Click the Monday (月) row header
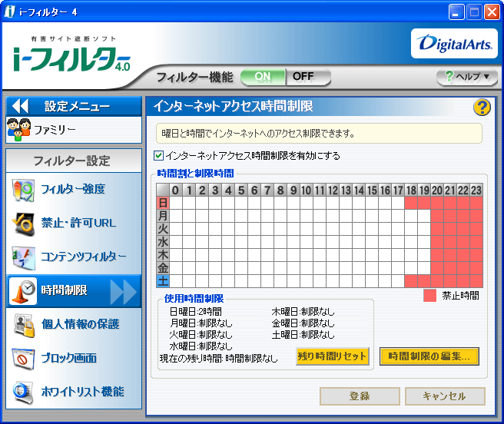 click(163, 216)
